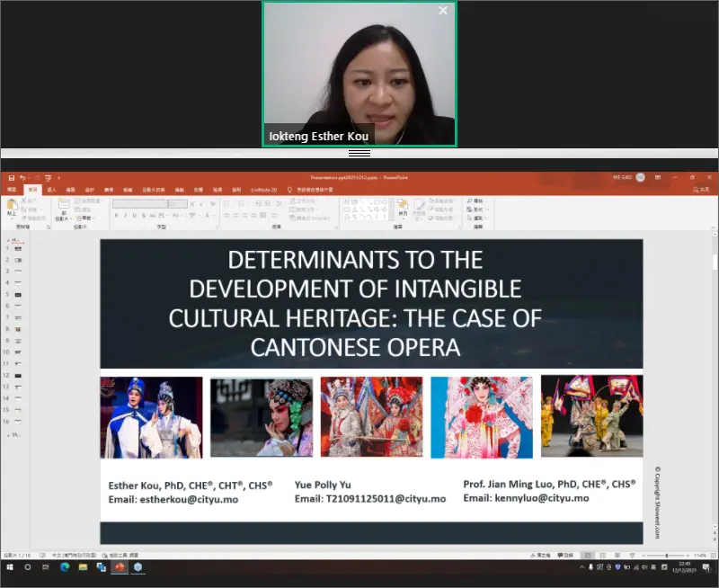Select slide 8 thumbnail in slide panel
Screen dimensions: 719x588
[x=18, y=328]
